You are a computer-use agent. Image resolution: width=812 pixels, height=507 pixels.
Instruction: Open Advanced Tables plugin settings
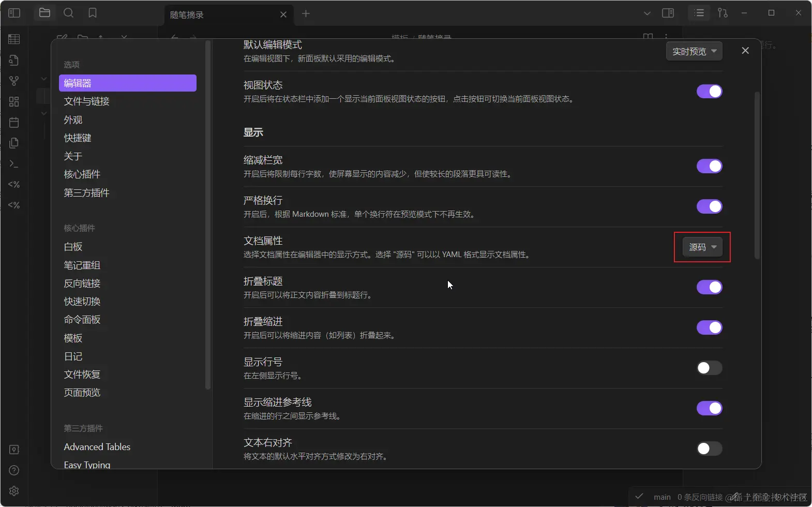coord(128,447)
